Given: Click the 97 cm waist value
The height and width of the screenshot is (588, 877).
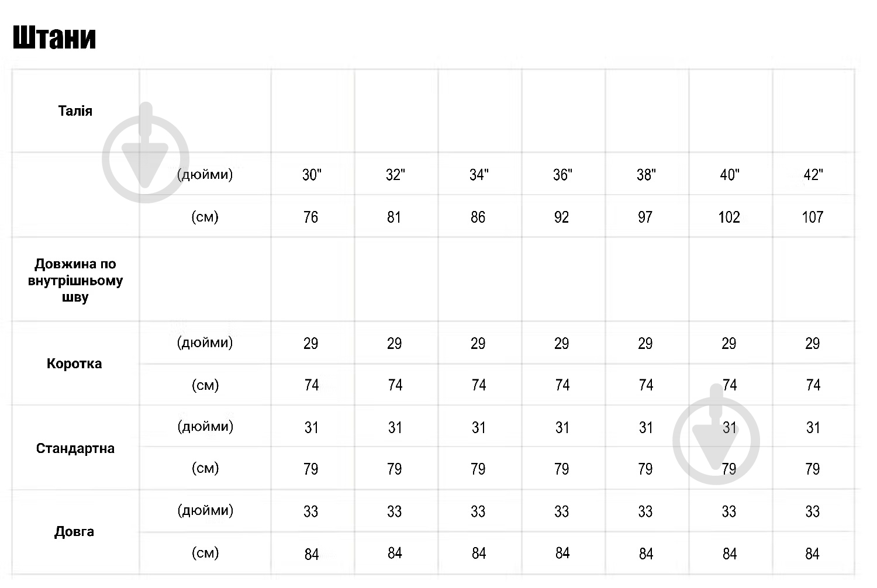Looking at the screenshot, I should [645, 217].
